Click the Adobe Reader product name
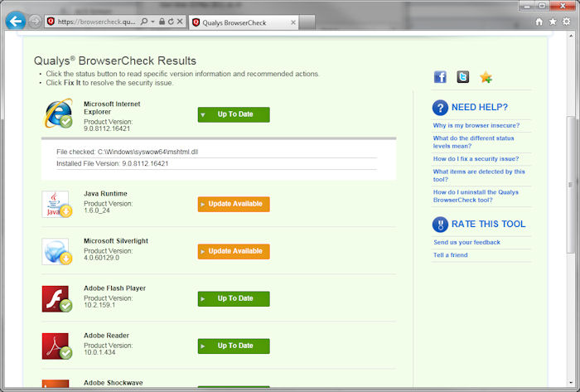Screen dimensions: 580x392 (x=106, y=336)
